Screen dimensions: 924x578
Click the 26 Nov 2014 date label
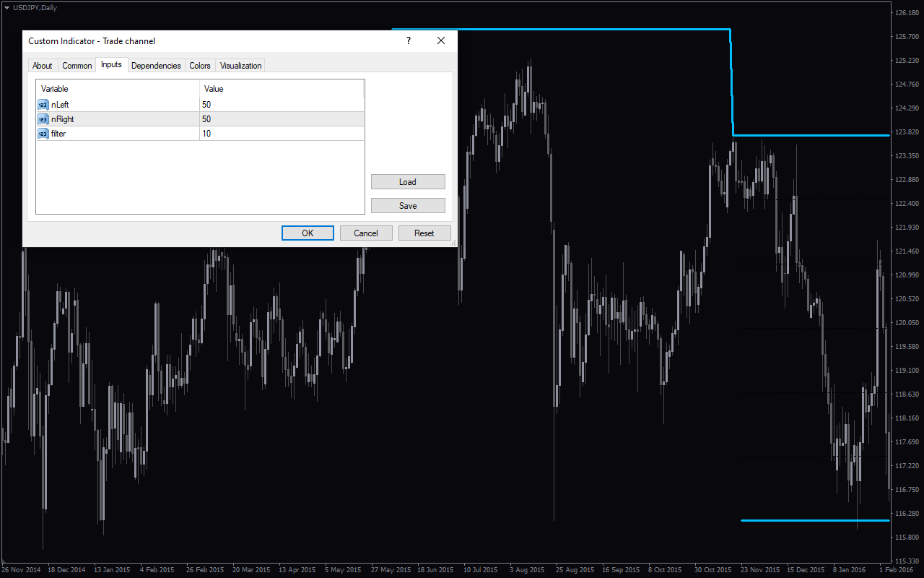(22, 569)
